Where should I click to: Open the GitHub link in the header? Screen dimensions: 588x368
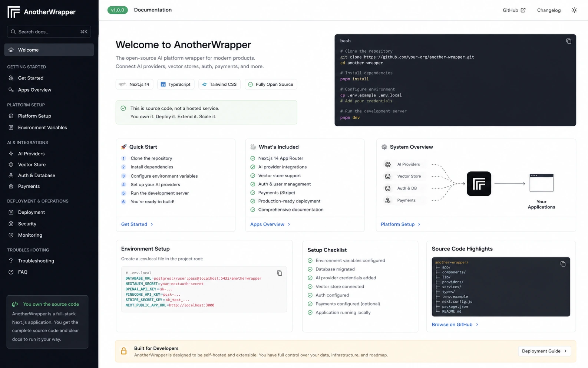[514, 10]
